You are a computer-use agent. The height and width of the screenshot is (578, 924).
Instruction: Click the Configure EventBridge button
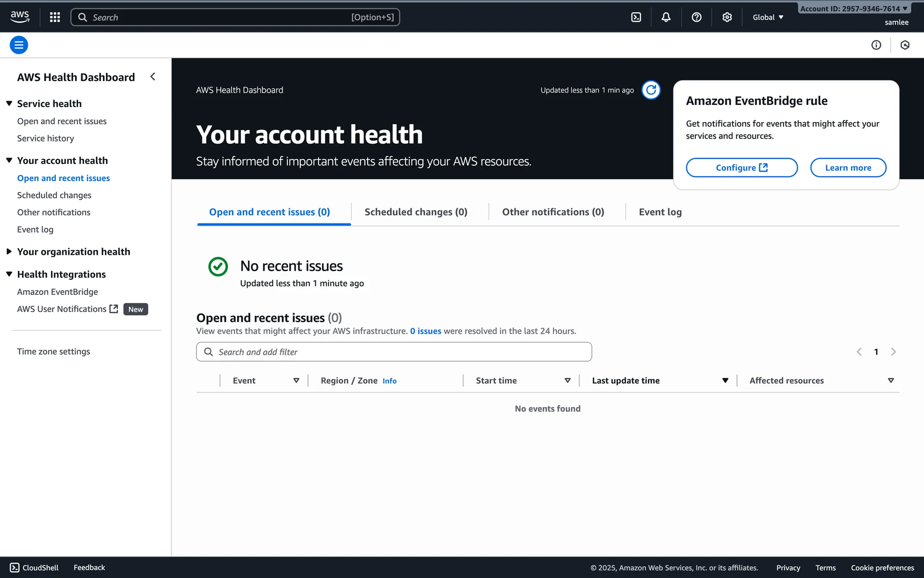741,168
